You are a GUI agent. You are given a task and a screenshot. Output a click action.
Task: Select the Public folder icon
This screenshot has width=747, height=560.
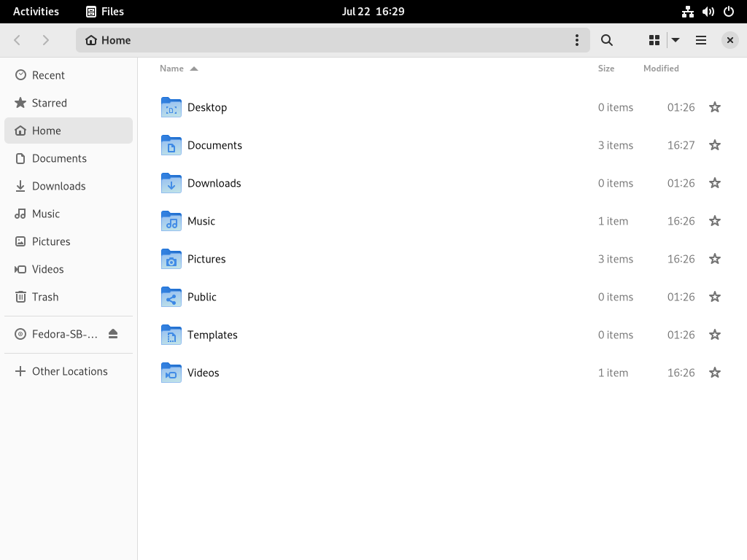pos(171,297)
